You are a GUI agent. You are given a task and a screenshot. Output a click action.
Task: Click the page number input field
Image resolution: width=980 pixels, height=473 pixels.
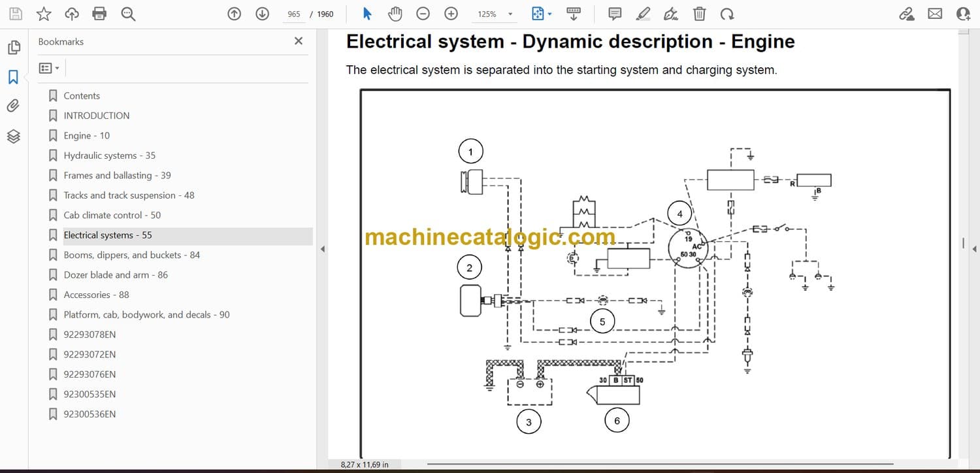[294, 14]
